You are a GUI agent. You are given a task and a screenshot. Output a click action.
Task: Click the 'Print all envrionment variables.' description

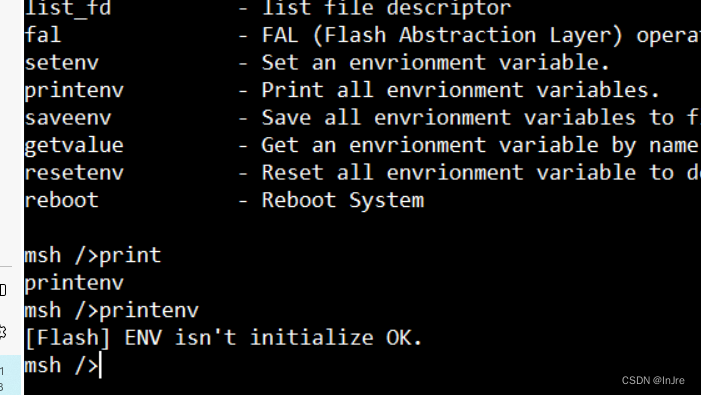(461, 91)
